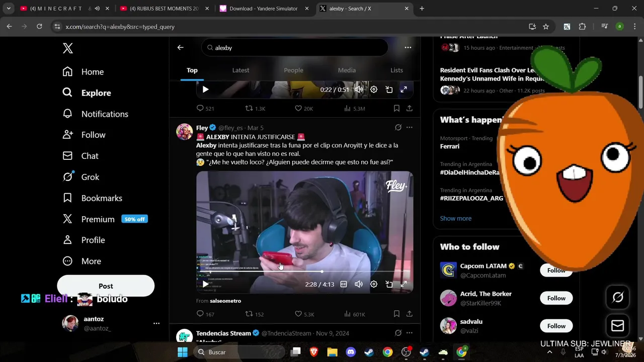Switch to the Media tab
This screenshot has width=644, height=362.
[347, 70]
